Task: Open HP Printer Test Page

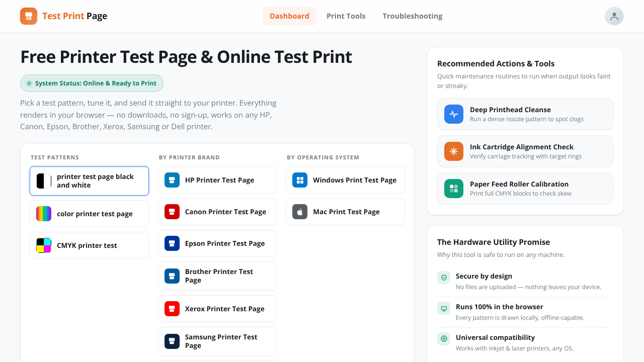Action: [217, 180]
